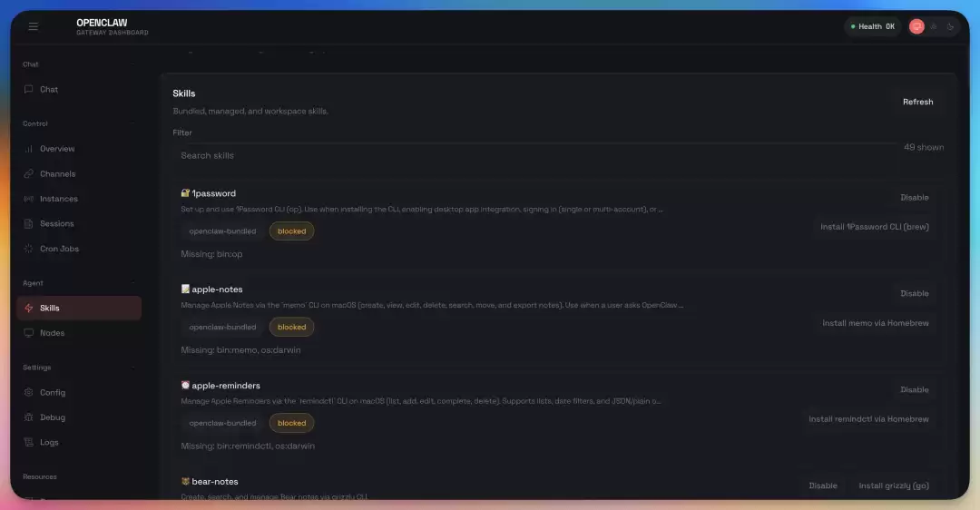Viewport: 980px width, 510px height.
Task: Switch to the light theme sun icon
Action: (934, 26)
